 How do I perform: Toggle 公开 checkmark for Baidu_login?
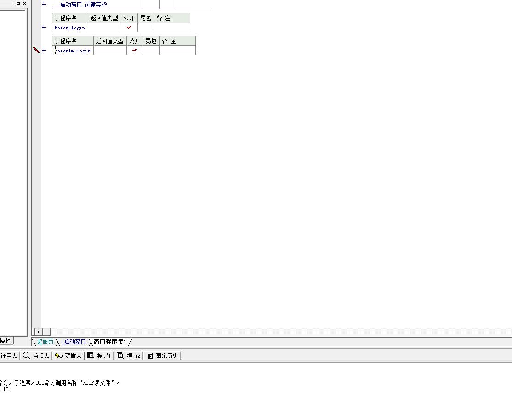pyautogui.click(x=129, y=28)
